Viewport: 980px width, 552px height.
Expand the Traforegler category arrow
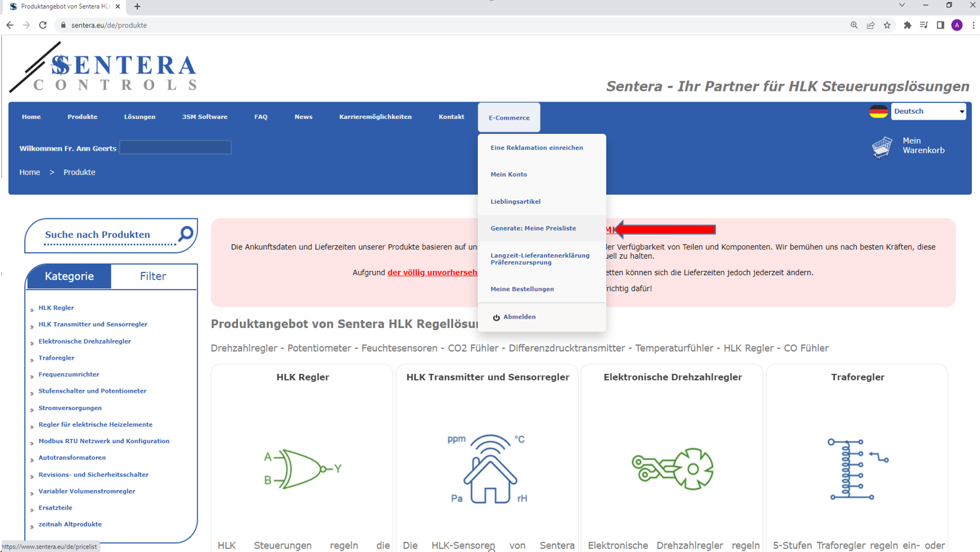pos(32,360)
